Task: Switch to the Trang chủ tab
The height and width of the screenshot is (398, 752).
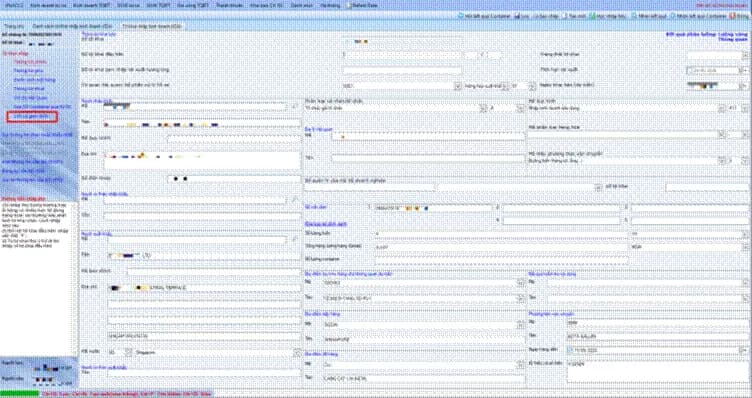Action: tap(14, 26)
